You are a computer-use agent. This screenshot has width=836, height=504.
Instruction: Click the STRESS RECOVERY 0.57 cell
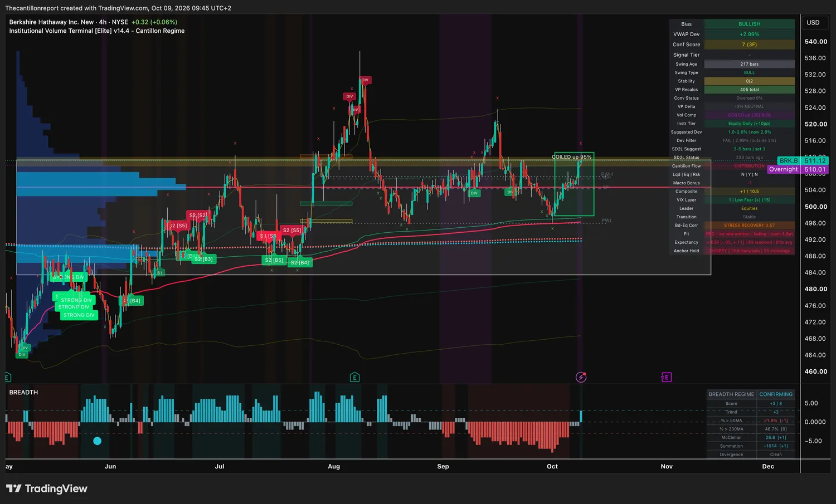click(x=749, y=226)
